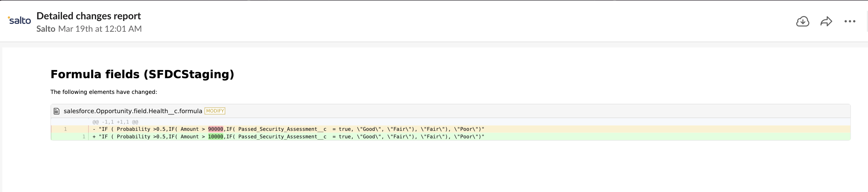Click salesforce.Opportunity.field.Health__c.formula file name
Screen dimensions: 868x192
133,111
